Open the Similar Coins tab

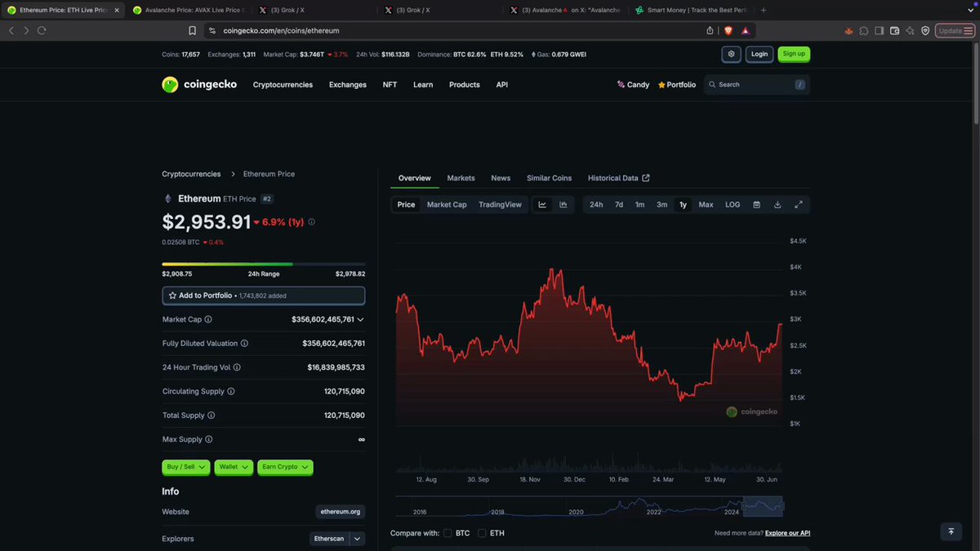coord(550,178)
